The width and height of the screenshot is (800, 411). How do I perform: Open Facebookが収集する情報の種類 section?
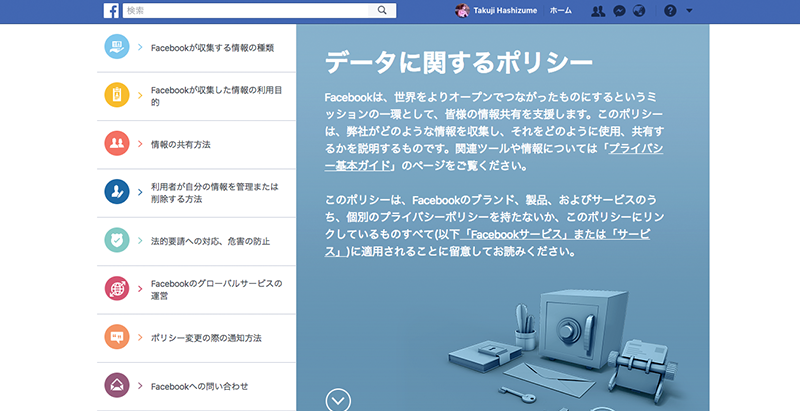click(212, 48)
